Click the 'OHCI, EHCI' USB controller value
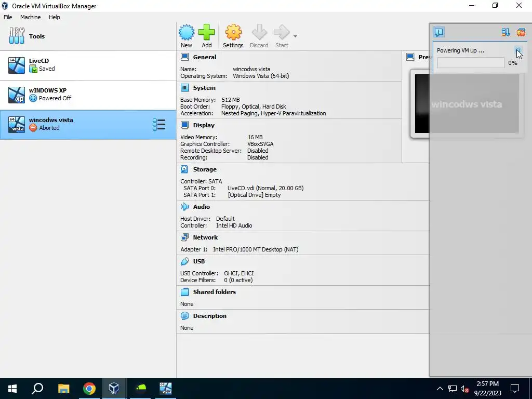This screenshot has height=399, width=532. click(x=239, y=273)
